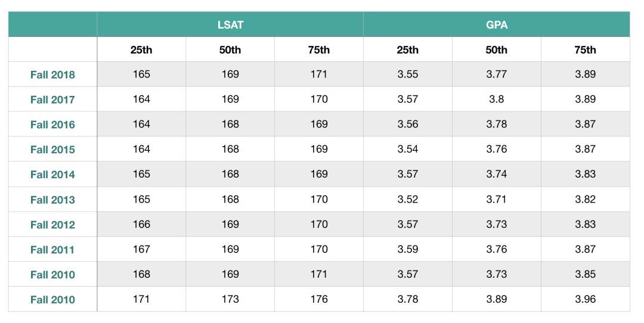Click the GPA cell showing 3.96

coord(585,299)
